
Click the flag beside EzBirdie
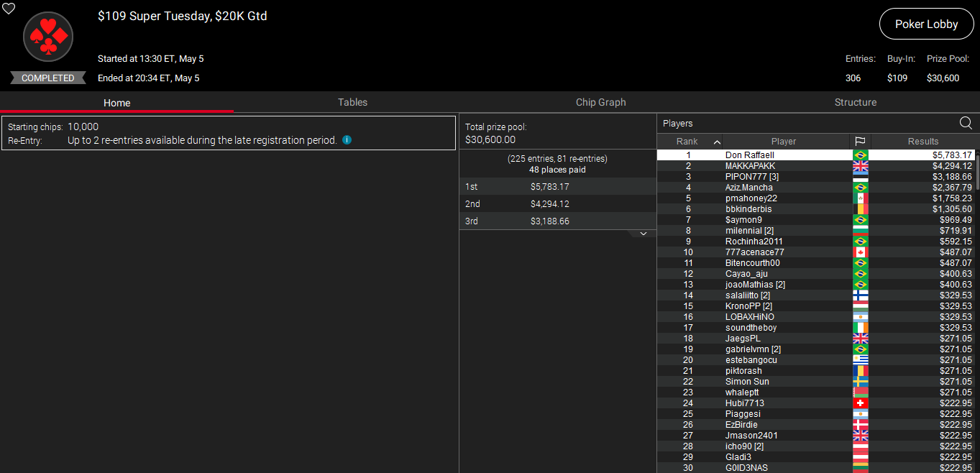point(860,425)
